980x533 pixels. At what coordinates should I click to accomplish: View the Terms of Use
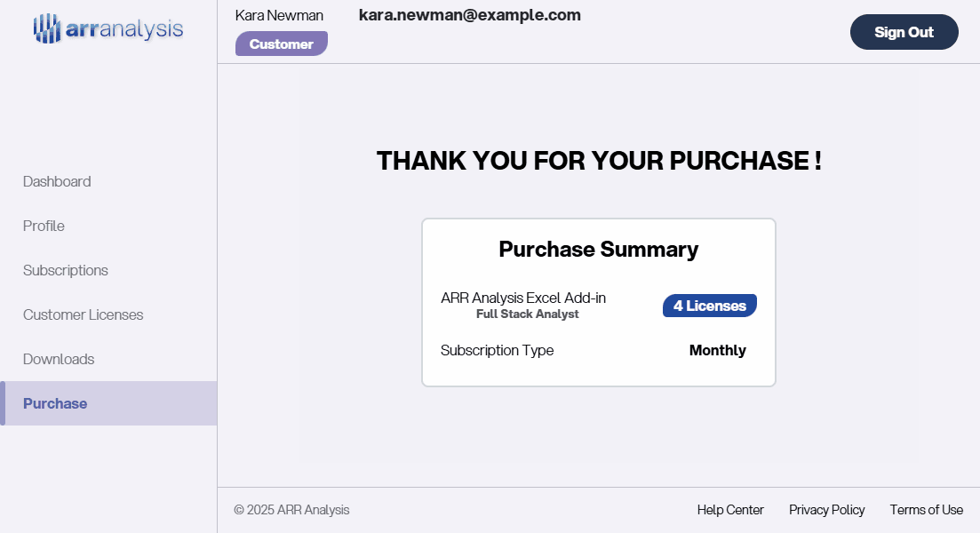(x=926, y=510)
